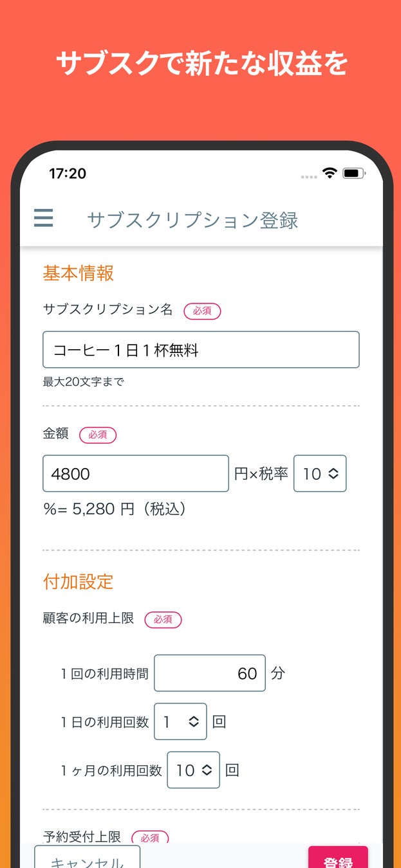Tap the 付加設定 section heading

(79, 582)
